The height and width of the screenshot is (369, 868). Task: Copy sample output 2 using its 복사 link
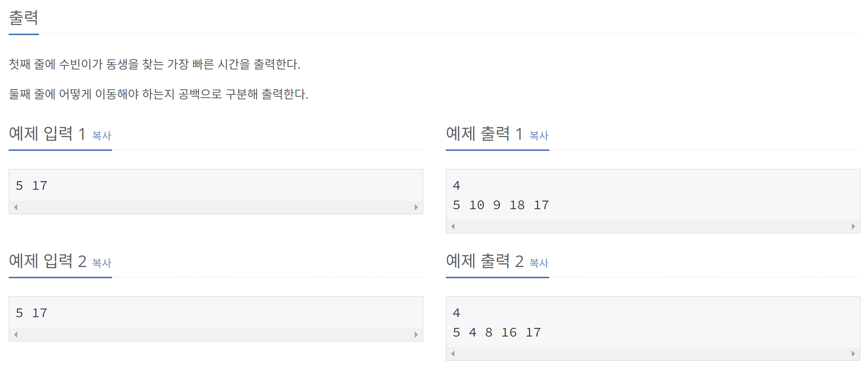[x=538, y=264]
